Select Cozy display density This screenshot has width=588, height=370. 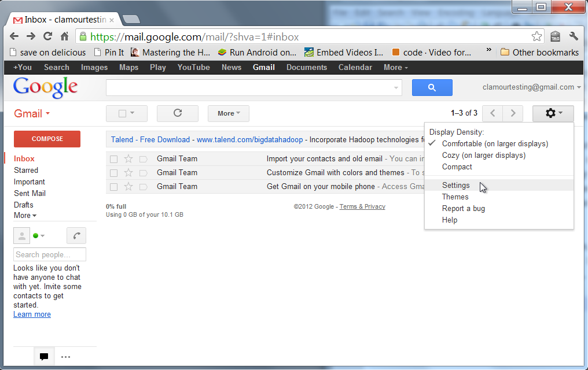tap(483, 156)
